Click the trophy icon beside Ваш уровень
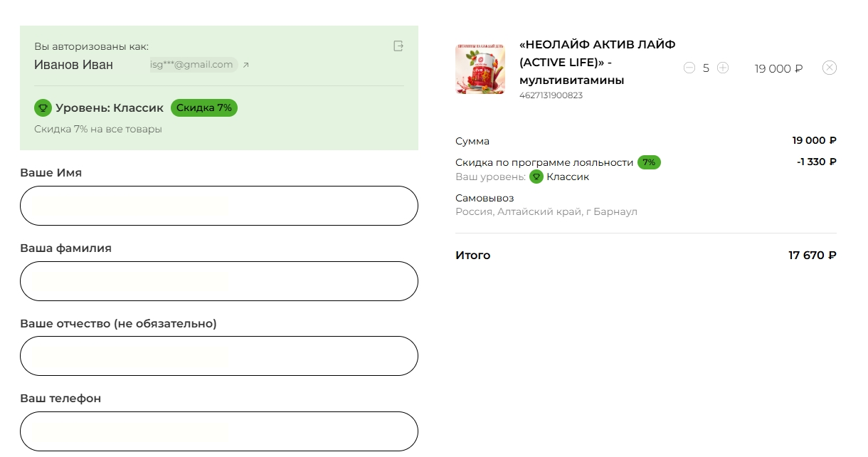Image resolution: width=868 pixels, height=457 pixels. (x=536, y=177)
